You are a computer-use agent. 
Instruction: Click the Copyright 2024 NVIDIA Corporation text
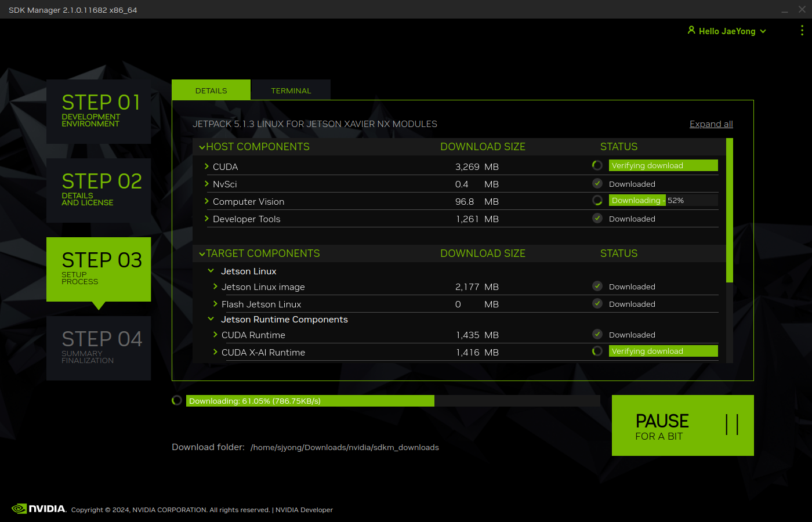[171, 510]
